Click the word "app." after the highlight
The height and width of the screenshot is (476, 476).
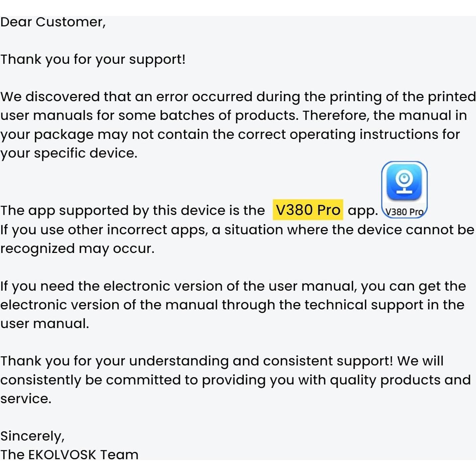363,210
